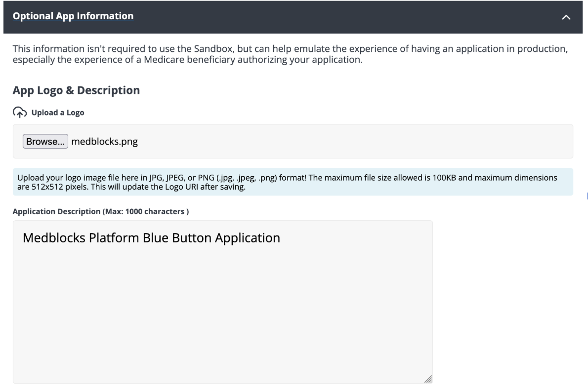This screenshot has height=392, width=588.
Task: Click the Application Description max characters label
Action: [x=101, y=211]
